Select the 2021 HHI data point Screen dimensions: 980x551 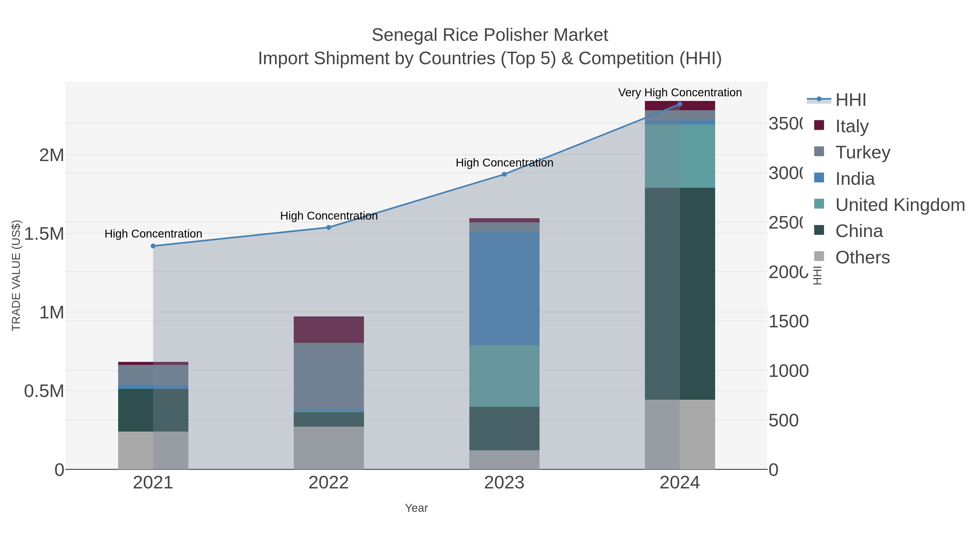pyautogui.click(x=153, y=246)
